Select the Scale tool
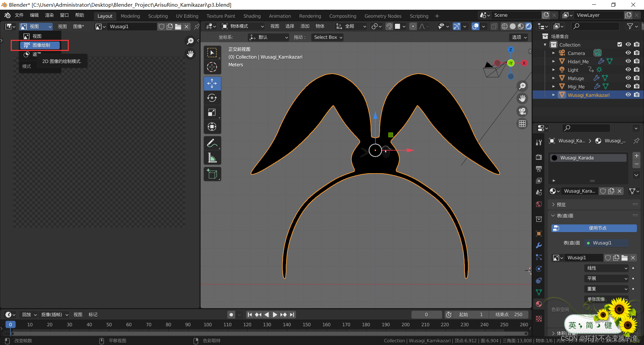Viewport: 644px width, 345px height. tap(212, 113)
